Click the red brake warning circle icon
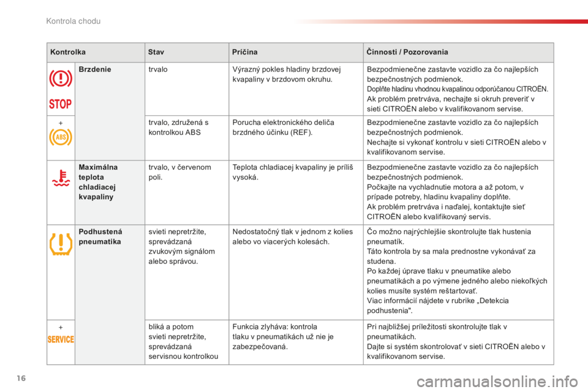This screenshot has height=392, width=588. [61, 78]
